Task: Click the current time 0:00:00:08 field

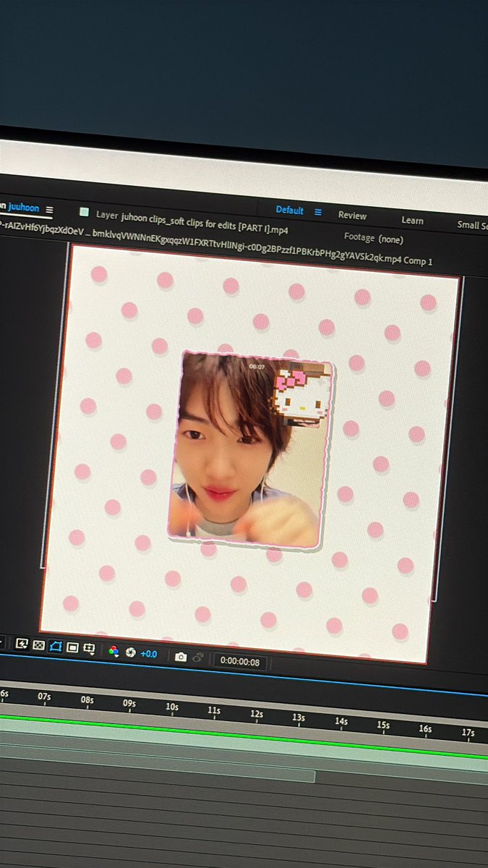Action: (x=240, y=661)
